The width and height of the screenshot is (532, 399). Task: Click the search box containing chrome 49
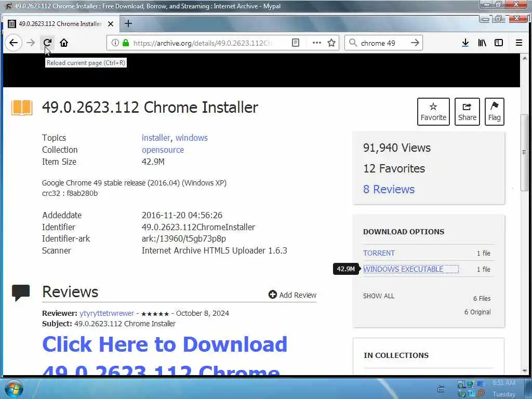383,43
